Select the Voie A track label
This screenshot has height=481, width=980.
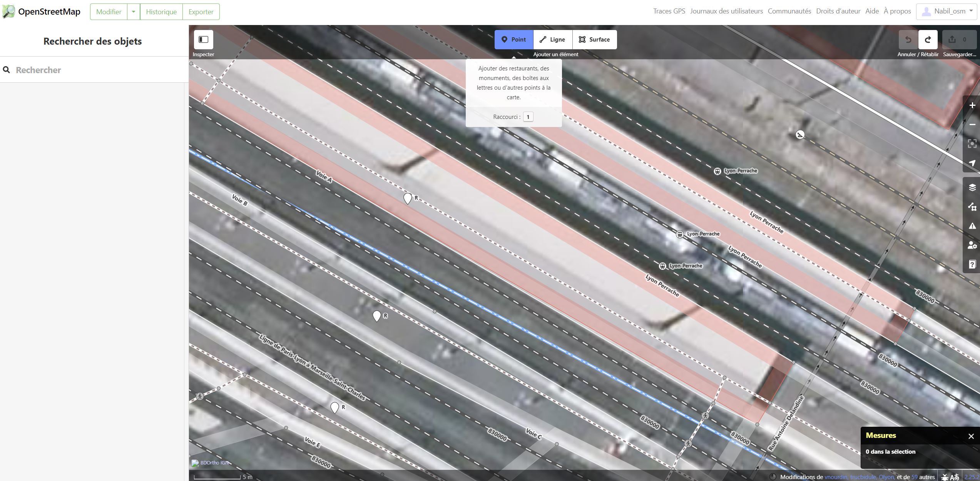324,176
